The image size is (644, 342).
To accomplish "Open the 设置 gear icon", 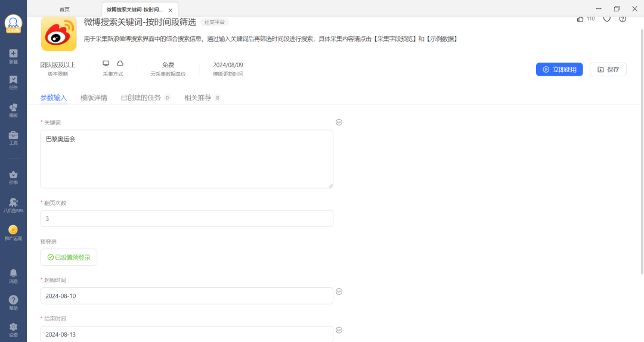I will (x=13, y=329).
